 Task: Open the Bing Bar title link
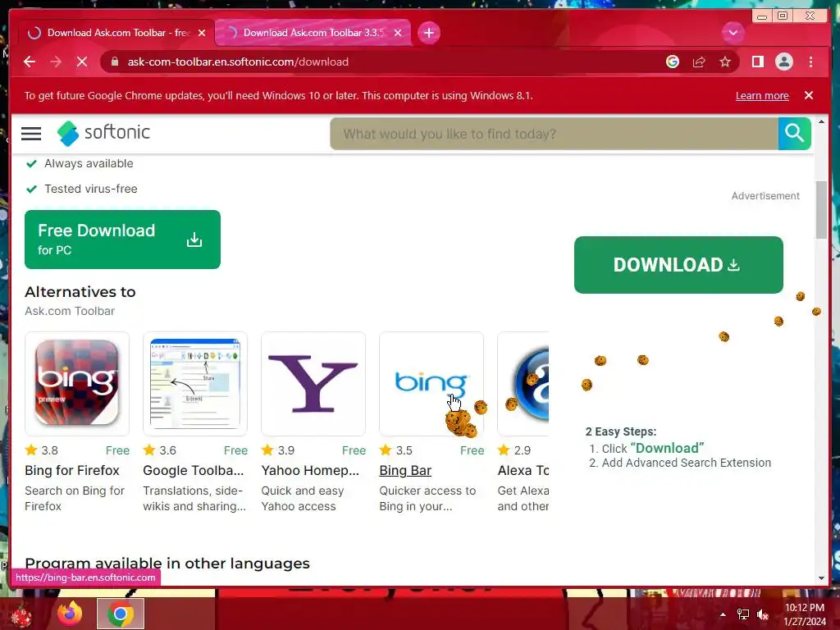coord(405,470)
